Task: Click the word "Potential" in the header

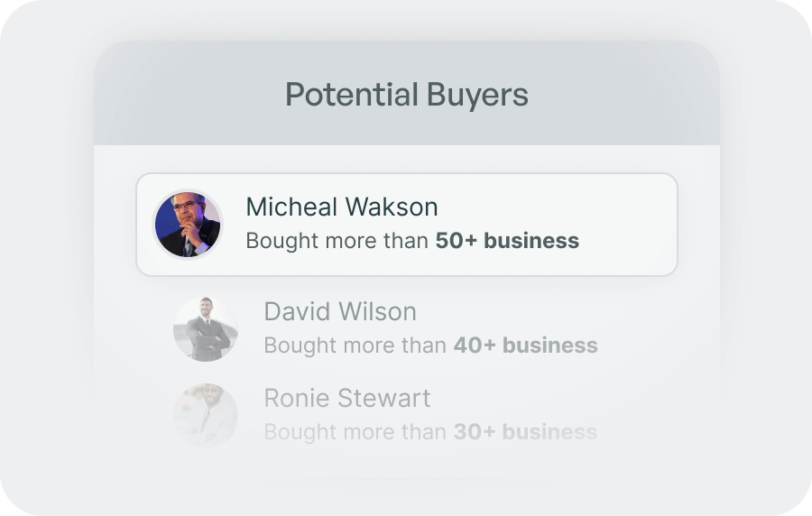Action: (352, 95)
